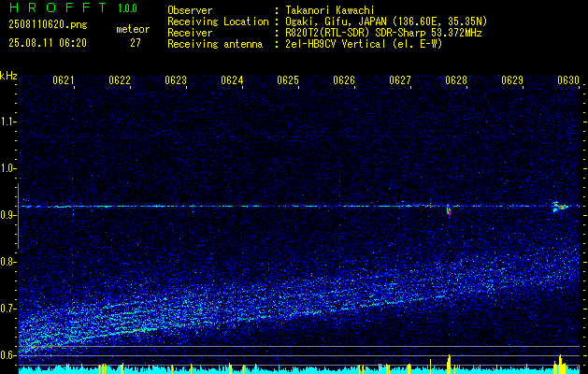
Task: Select the version number 1.0.0
Action: 127,8
